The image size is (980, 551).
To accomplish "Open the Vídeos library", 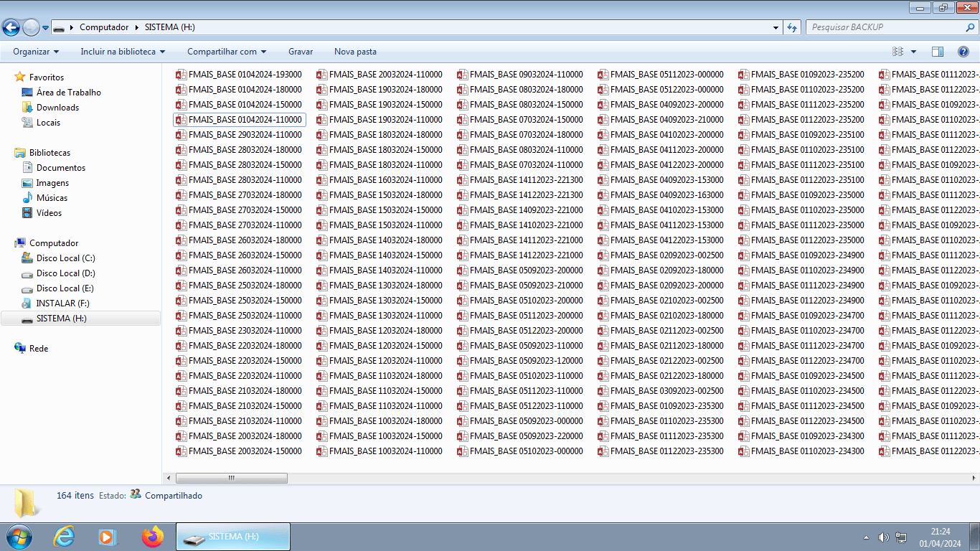I will [49, 213].
